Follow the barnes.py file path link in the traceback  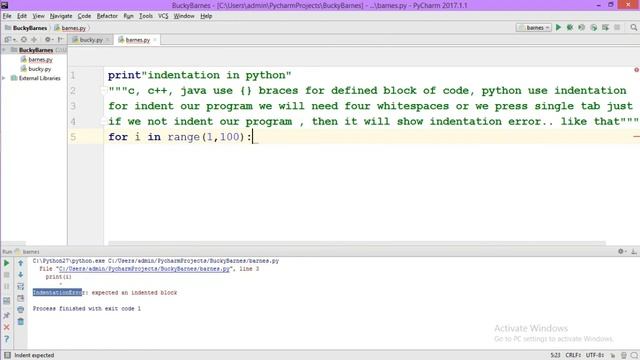click(144, 269)
